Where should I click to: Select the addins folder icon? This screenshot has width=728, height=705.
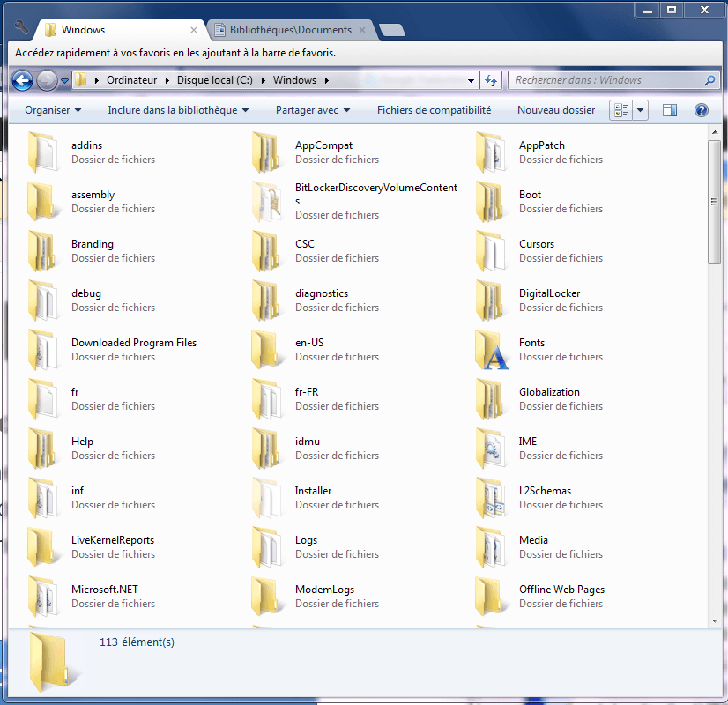click(x=43, y=152)
